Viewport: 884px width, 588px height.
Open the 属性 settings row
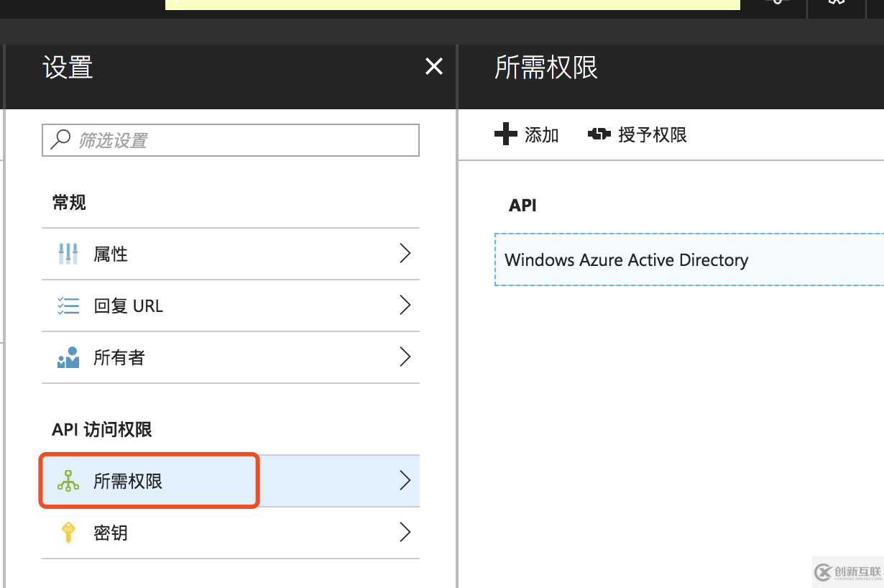tap(231, 254)
